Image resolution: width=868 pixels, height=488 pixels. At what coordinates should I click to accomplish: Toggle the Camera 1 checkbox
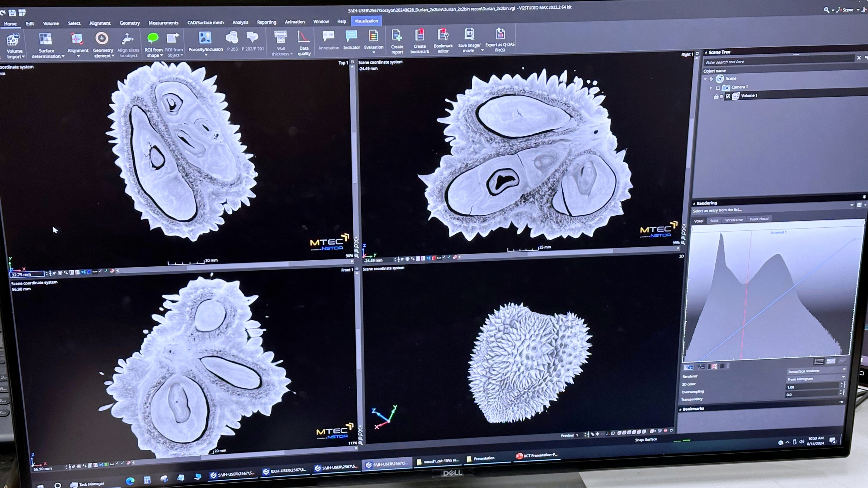(718, 88)
